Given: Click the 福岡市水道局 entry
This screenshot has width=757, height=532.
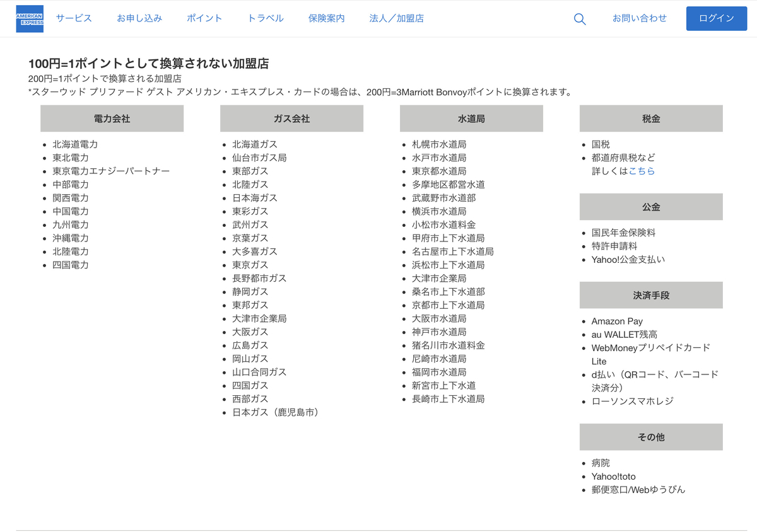Looking at the screenshot, I should click(439, 372).
